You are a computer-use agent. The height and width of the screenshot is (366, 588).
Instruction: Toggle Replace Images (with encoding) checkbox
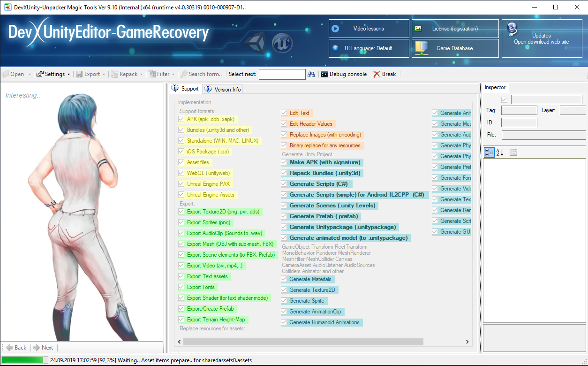[x=284, y=135]
